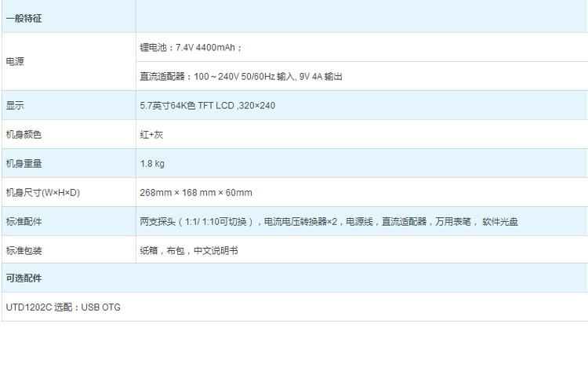Select the 268mm × 168 mm × 60mm value
Image resolution: width=588 pixels, height=367 pixels.
tap(196, 193)
